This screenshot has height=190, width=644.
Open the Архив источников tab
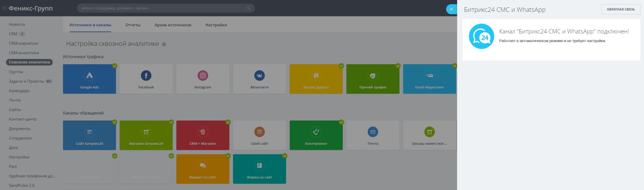[173, 25]
